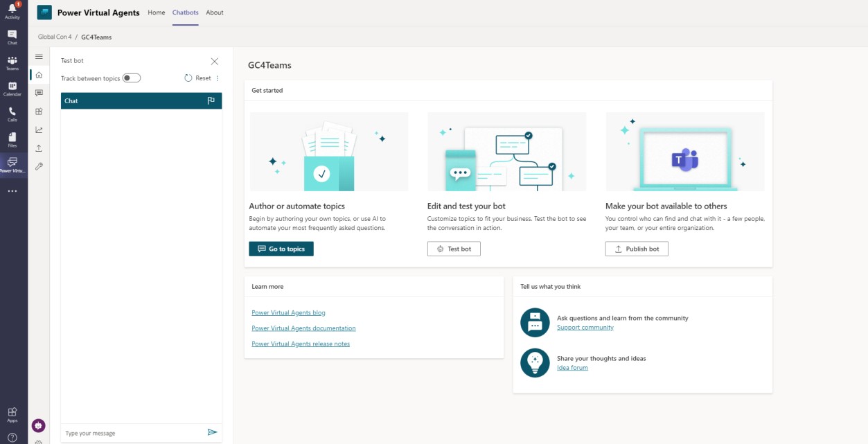The width and height of the screenshot is (868, 444).
Task: Open Apps store in Teams rail
Action: tap(12, 414)
